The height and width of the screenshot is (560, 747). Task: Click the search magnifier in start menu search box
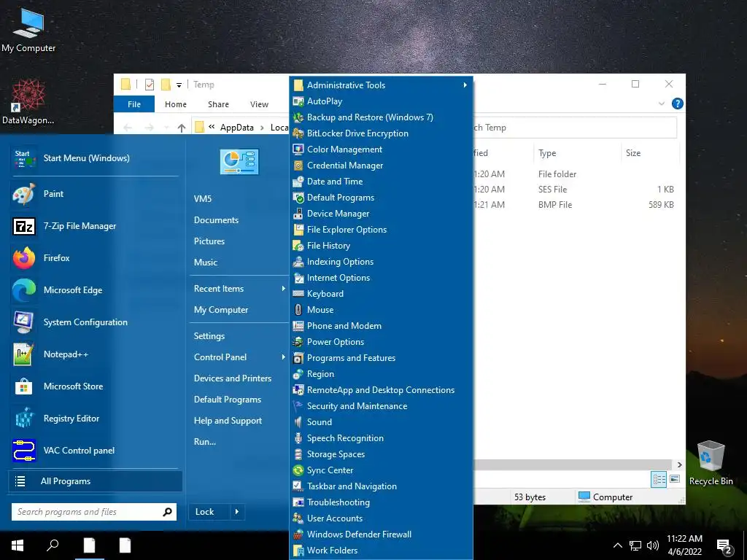[x=167, y=512]
